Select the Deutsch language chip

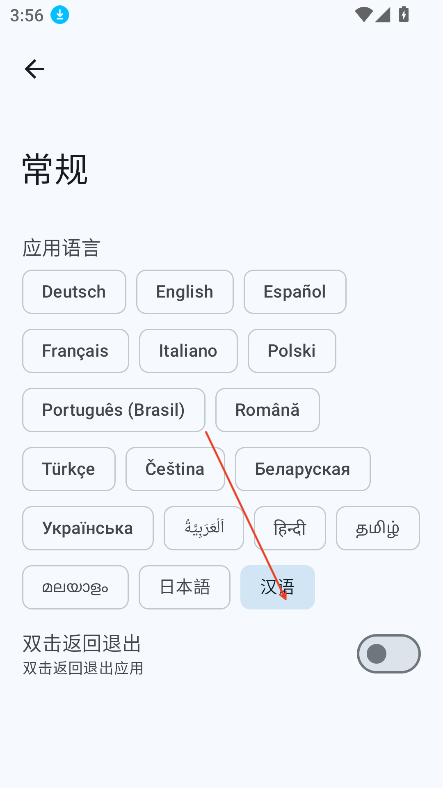pos(74,292)
